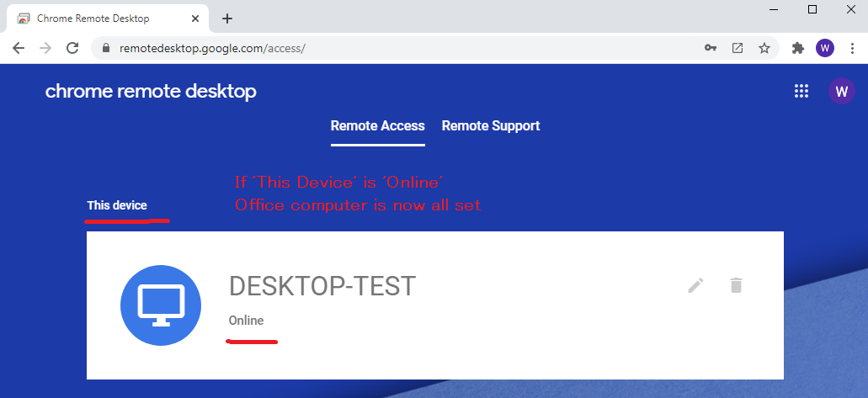Image resolution: width=868 pixels, height=398 pixels.
Task: Switch to the Remote Access tab
Action: (x=377, y=126)
